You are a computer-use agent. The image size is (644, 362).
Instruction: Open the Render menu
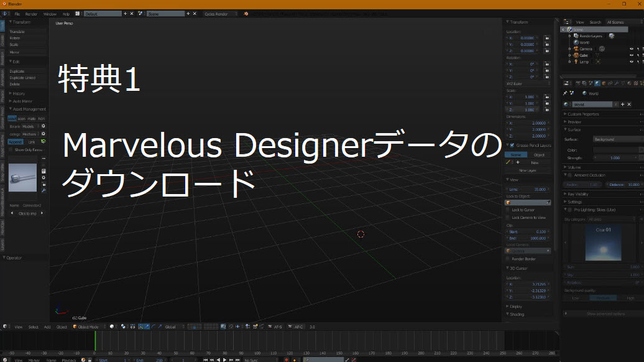tap(31, 14)
